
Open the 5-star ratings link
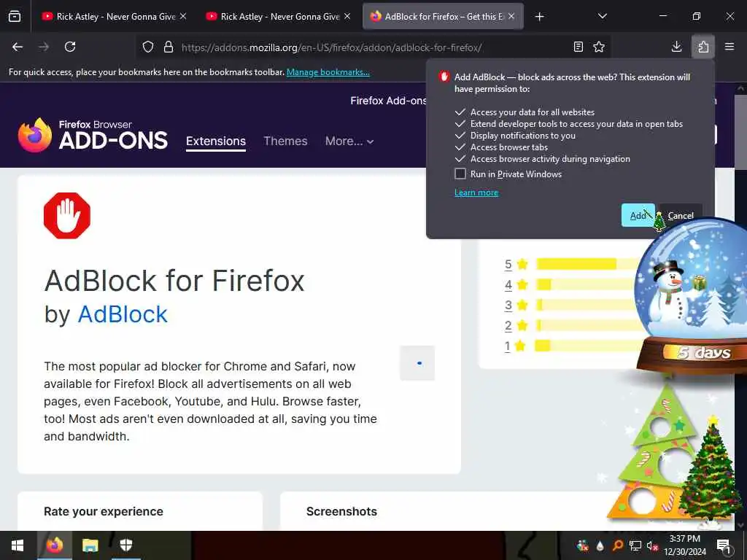pyautogui.click(x=508, y=264)
